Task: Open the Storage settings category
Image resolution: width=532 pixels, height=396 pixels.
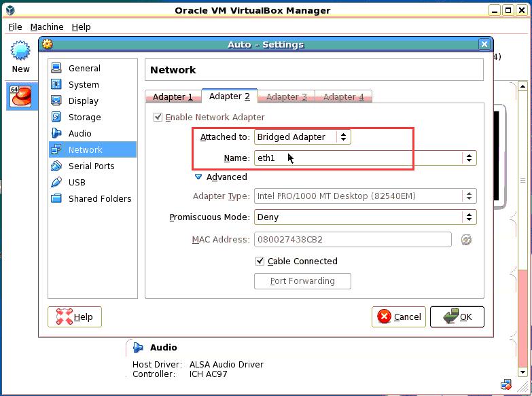Action: coord(92,117)
